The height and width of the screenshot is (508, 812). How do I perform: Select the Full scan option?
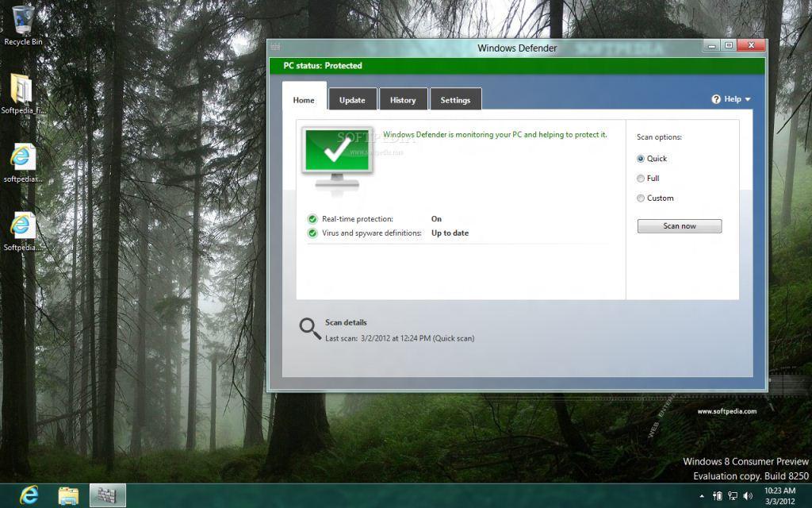coord(641,179)
